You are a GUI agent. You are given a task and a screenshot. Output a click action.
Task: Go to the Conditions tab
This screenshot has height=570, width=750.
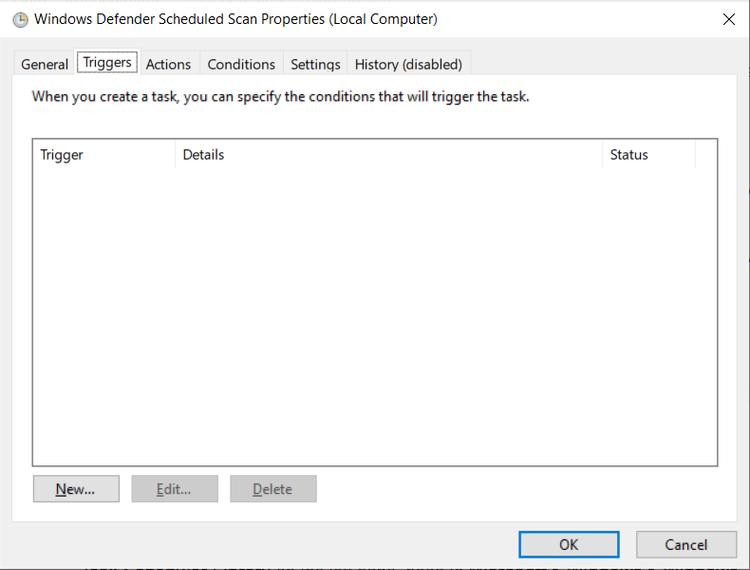(x=241, y=64)
